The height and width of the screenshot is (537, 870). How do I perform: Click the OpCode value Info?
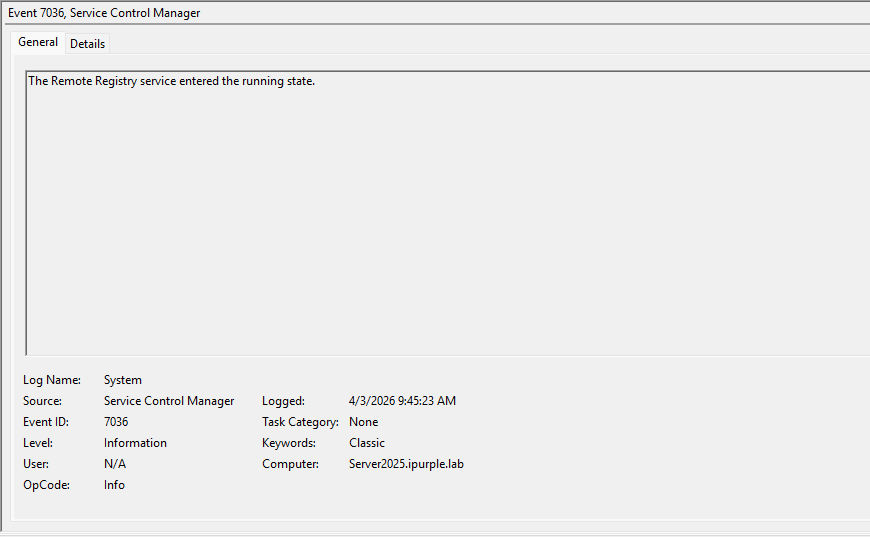114,485
